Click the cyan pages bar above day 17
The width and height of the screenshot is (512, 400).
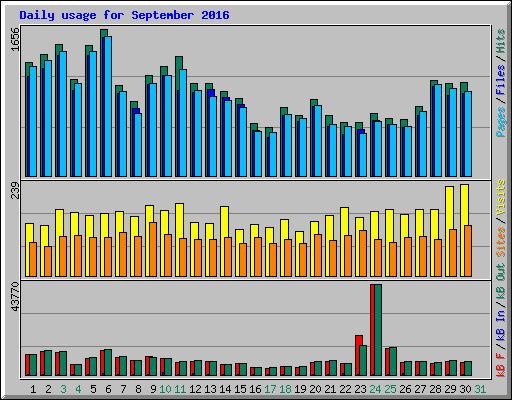[273, 154]
